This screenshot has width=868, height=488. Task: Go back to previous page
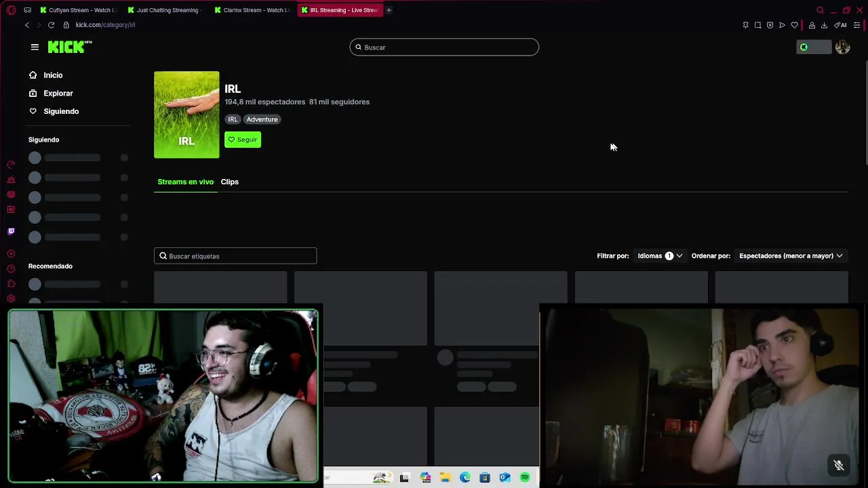(x=27, y=25)
